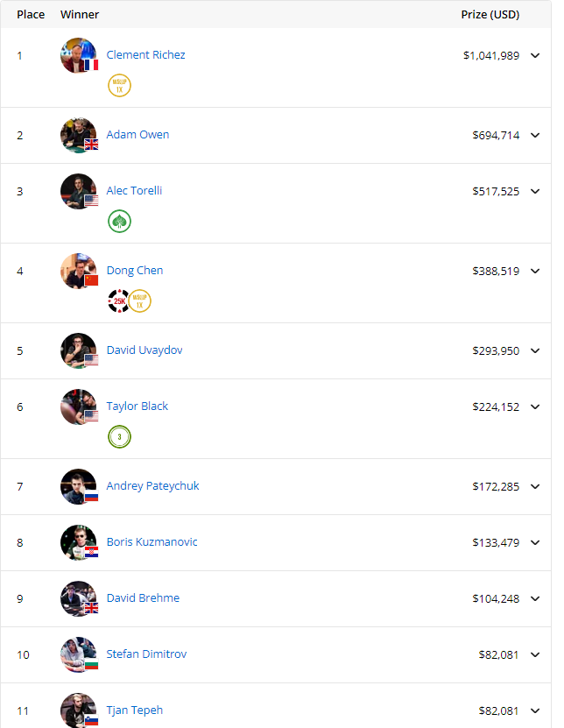Click the Winner column header
This screenshot has width=564, height=728.
click(x=80, y=15)
